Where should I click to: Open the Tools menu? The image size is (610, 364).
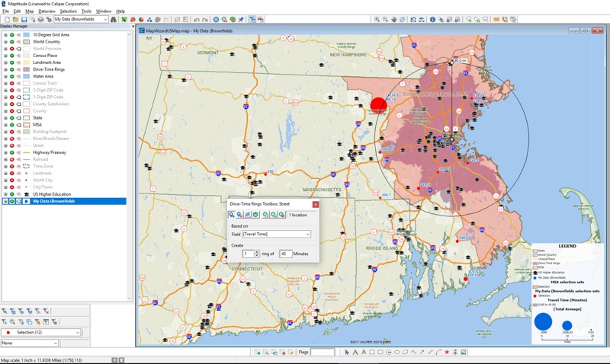coord(86,11)
